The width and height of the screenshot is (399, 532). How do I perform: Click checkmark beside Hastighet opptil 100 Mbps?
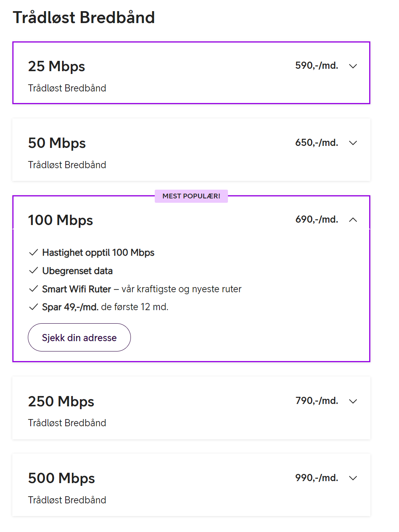(x=33, y=252)
